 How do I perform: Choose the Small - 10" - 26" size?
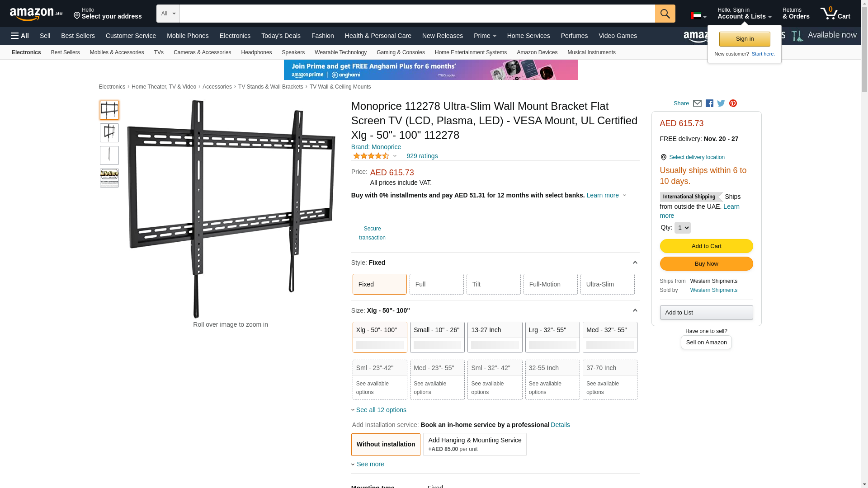click(437, 337)
